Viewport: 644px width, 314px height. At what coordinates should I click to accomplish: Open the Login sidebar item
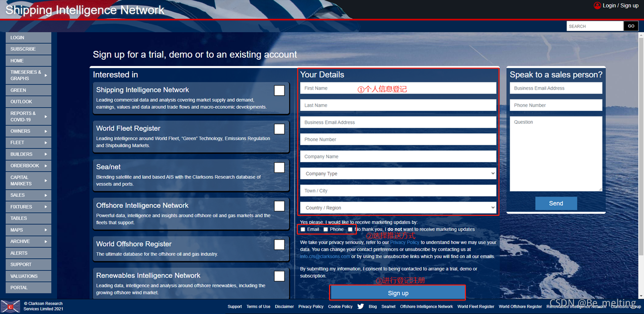pyautogui.click(x=28, y=38)
